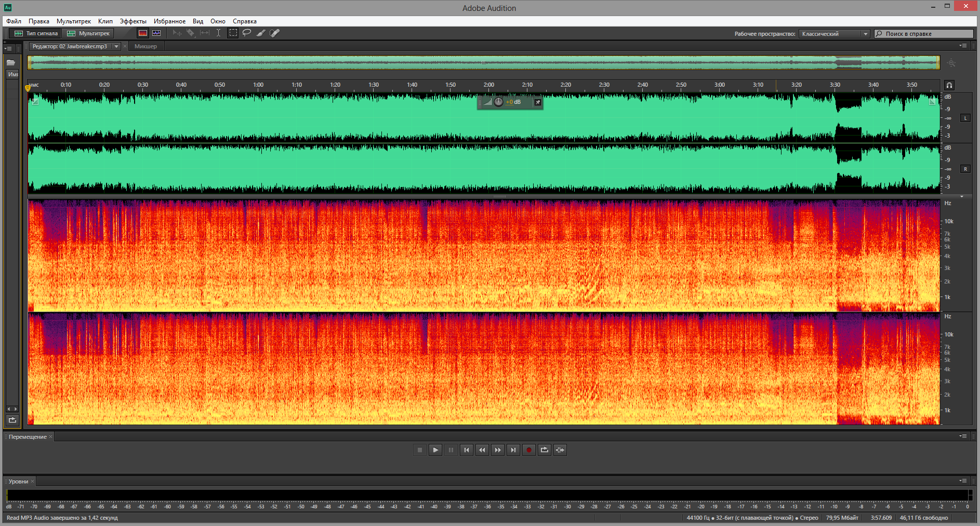Click the levels meter bar
Image resolution: width=980 pixels, height=526 pixels.
487,495
